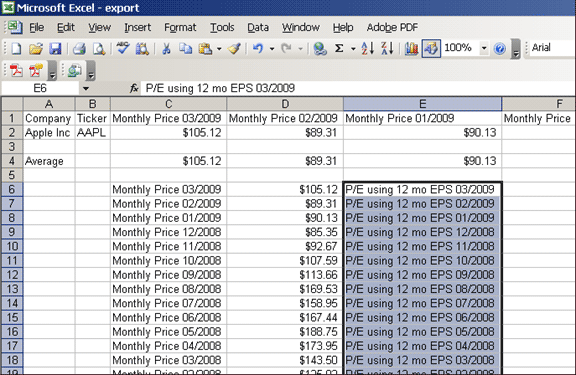Click the AutoSum sigma icon
This screenshot has height=375, width=576.
(x=339, y=48)
